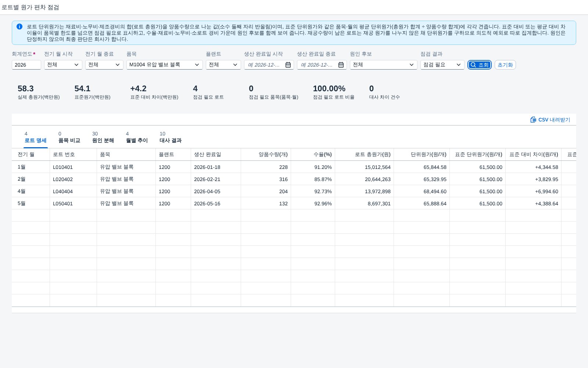The image size is (588, 368).
Task: Open the 생산 완료일 종료 calendar picker icon
Action: tap(341, 65)
